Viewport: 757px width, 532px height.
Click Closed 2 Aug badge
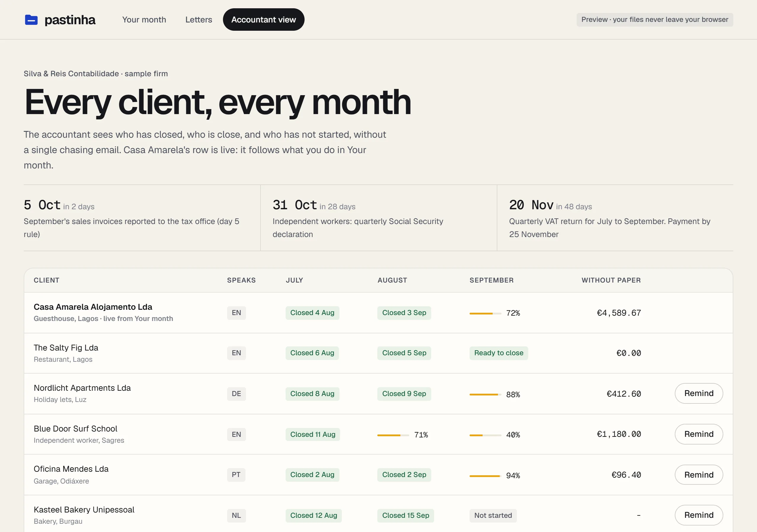point(312,475)
